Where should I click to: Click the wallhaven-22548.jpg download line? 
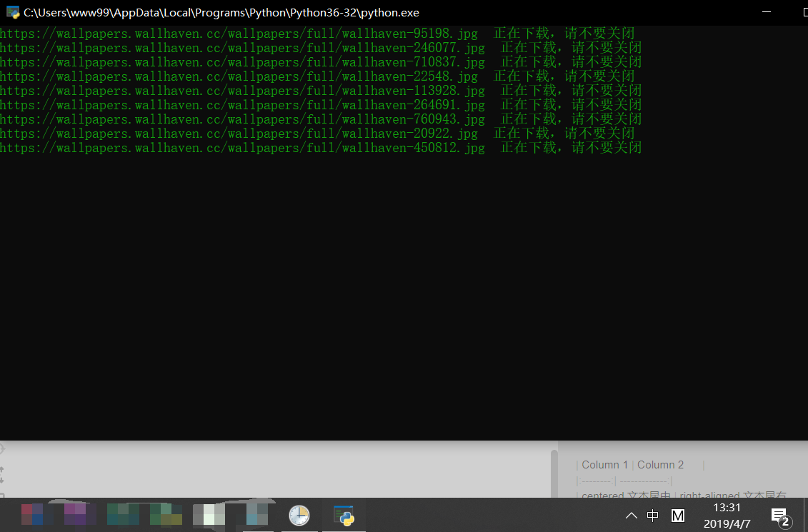(317, 76)
